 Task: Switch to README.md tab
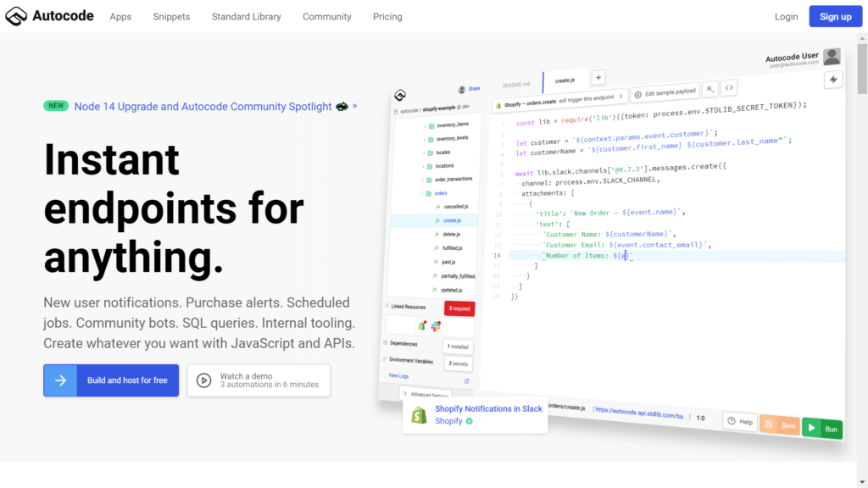pos(516,84)
